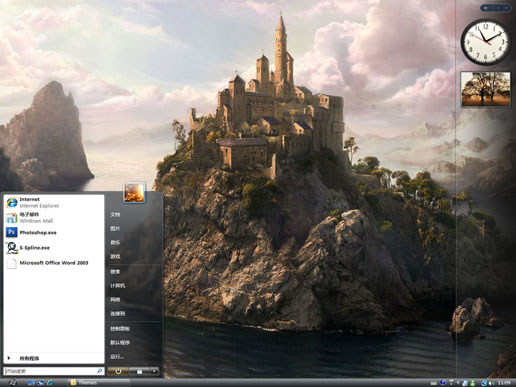
Task: Open Games (游戏) in Start menu
Action: pos(115,256)
